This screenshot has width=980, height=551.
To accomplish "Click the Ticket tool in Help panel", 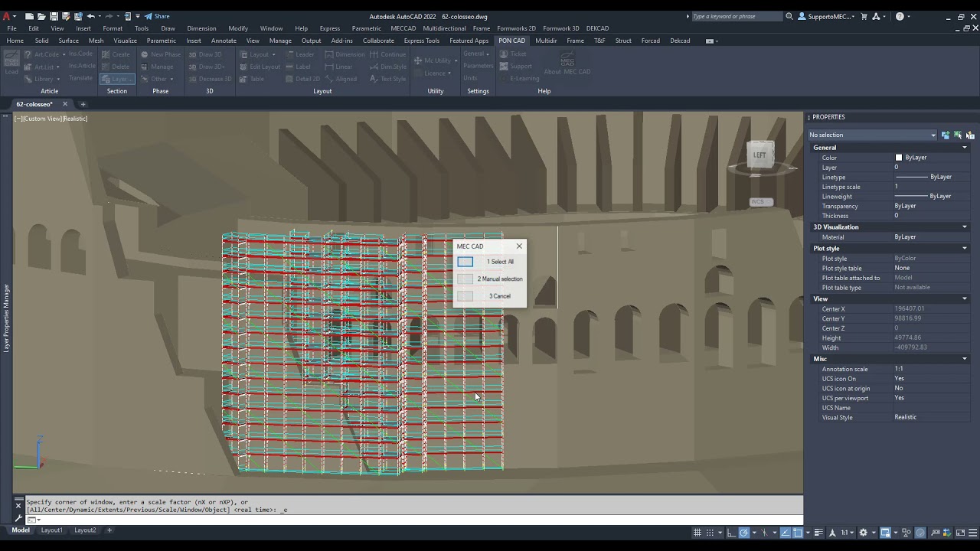I will [x=513, y=54].
